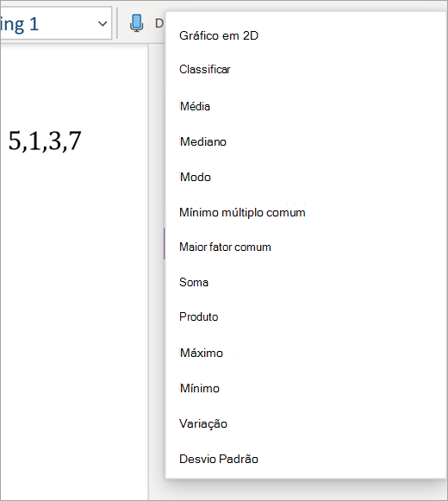Choose the 'Classificar' menu option
This screenshot has height=501, width=448.
[x=205, y=69]
